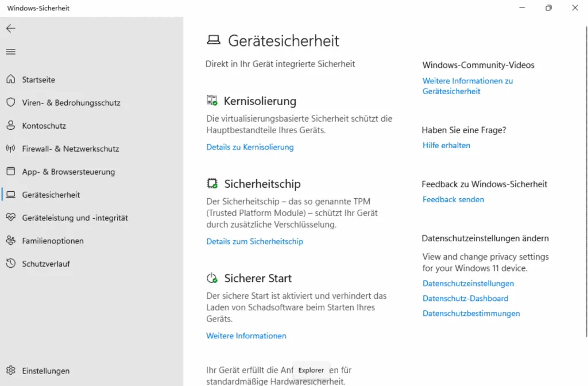
Task: Click the Kontoschutz person icon
Action: [11, 125]
